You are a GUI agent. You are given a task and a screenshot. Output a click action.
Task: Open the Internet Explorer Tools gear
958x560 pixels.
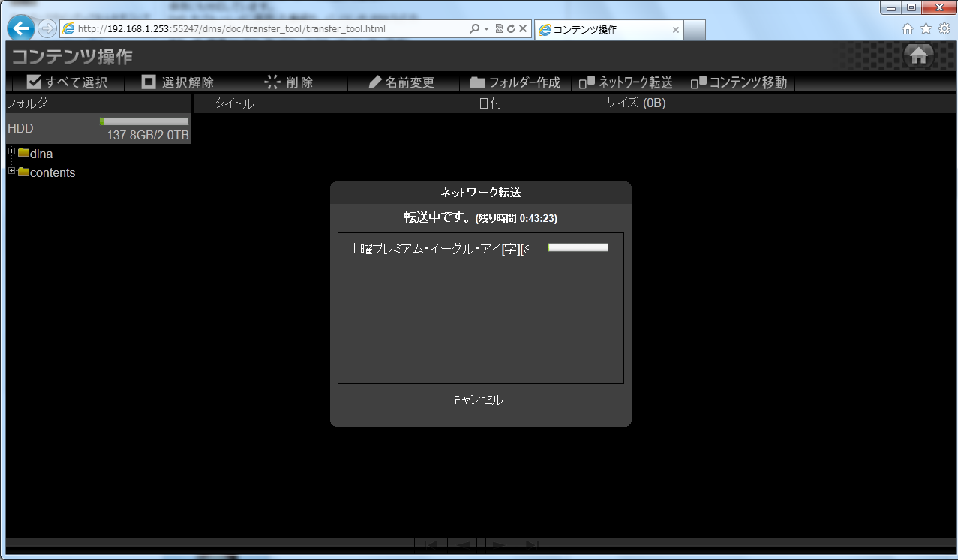point(944,29)
